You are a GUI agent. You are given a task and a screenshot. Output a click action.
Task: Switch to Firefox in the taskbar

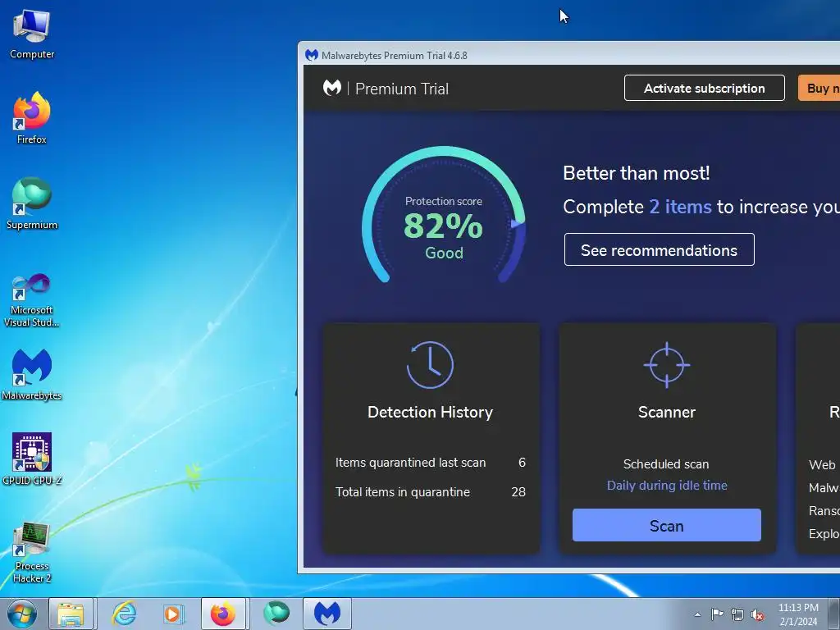coord(223,614)
